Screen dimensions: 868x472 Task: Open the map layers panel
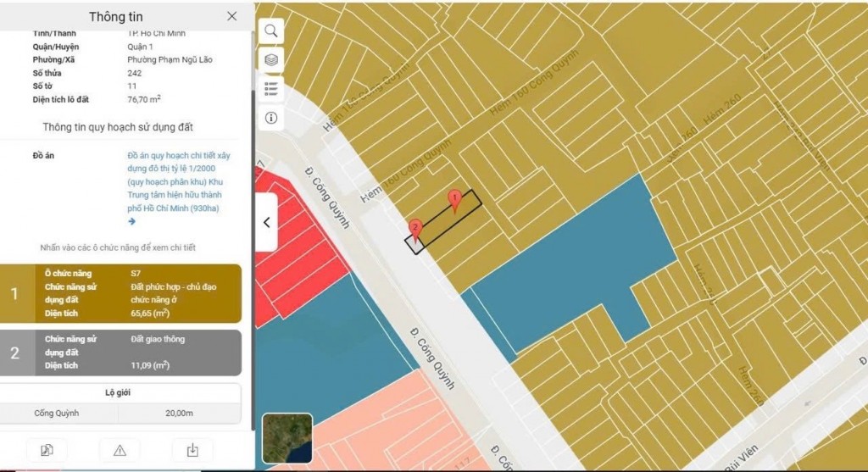(270, 60)
